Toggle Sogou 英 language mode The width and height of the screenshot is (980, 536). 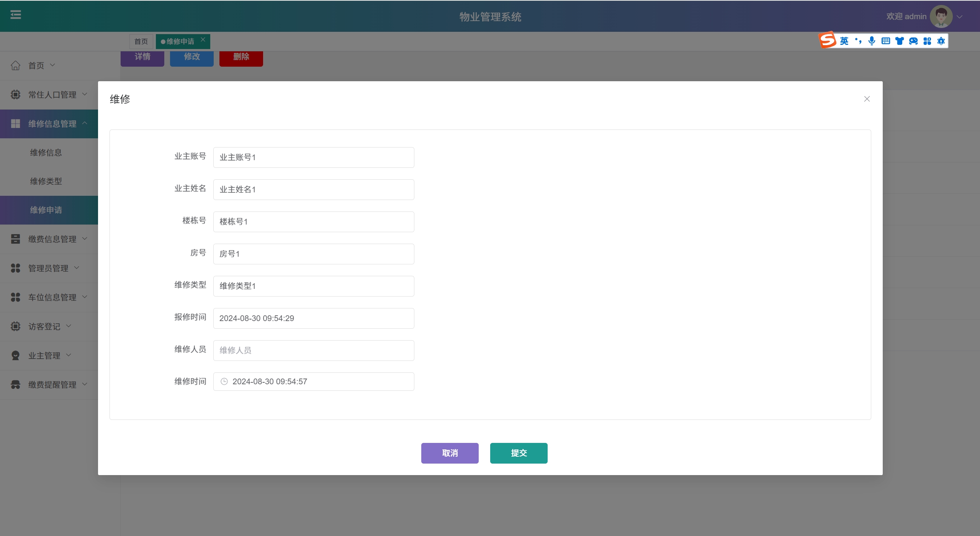pyautogui.click(x=844, y=41)
